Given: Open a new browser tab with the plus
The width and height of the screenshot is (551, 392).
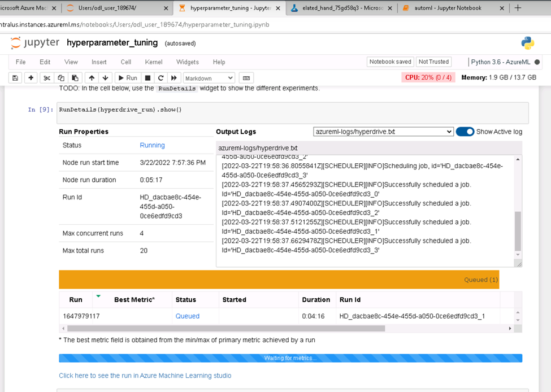Looking at the screenshot, I should tap(518, 8).
